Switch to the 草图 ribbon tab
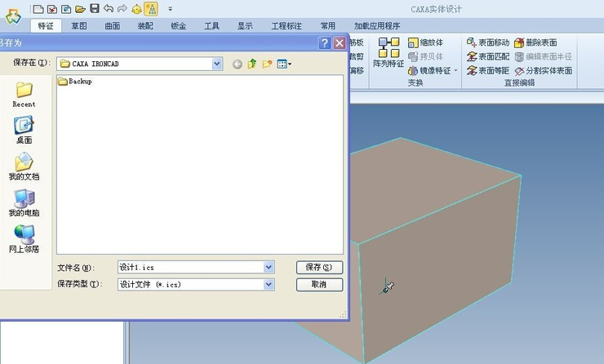This screenshot has height=364, width=604. (79, 26)
